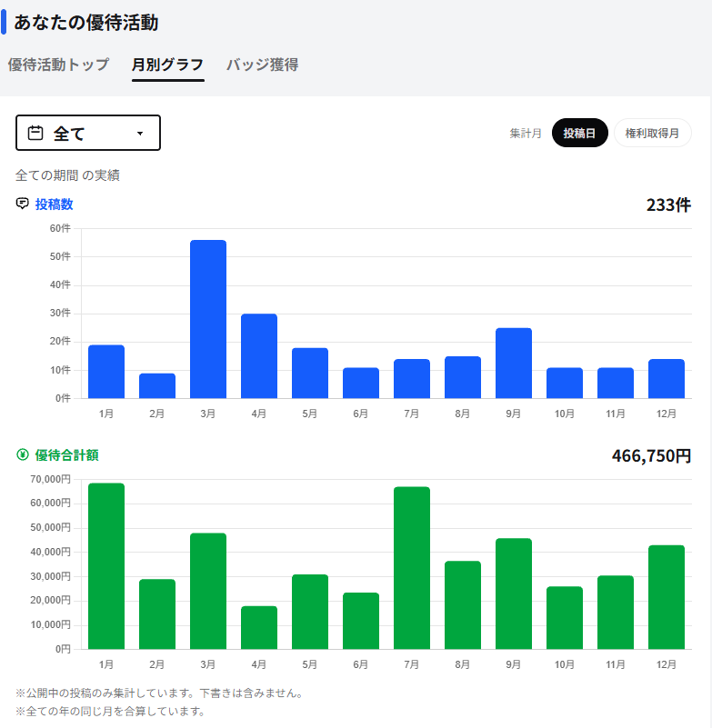Click the blue 11月 bar in 投稿数 chart

(616, 383)
